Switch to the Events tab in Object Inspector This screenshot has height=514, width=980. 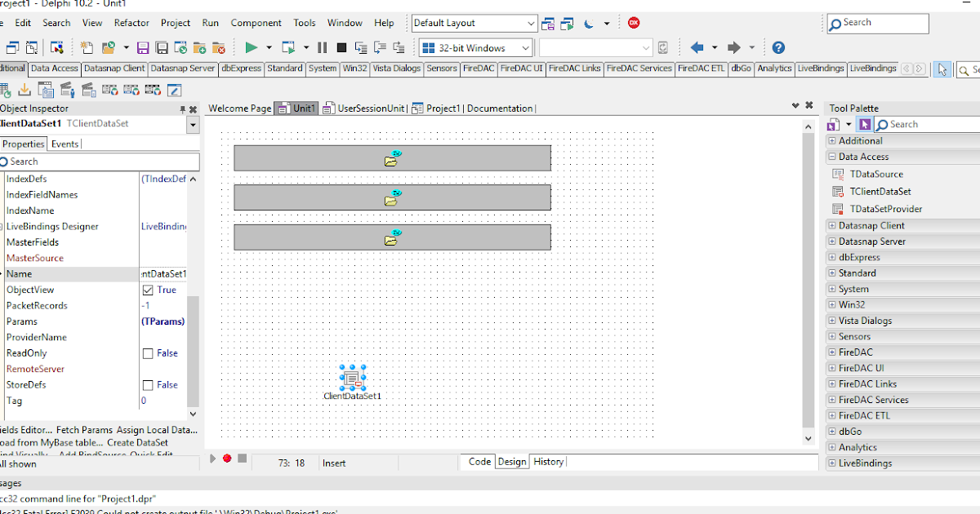[x=65, y=143]
